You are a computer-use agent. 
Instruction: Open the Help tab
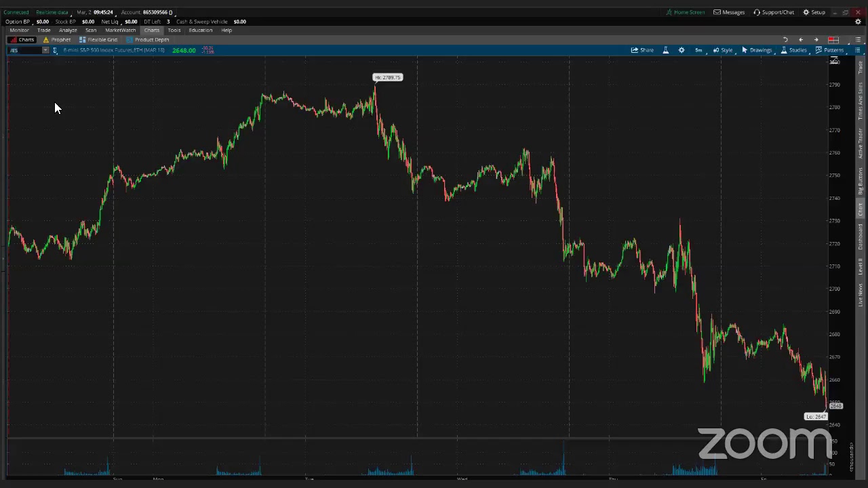click(226, 30)
